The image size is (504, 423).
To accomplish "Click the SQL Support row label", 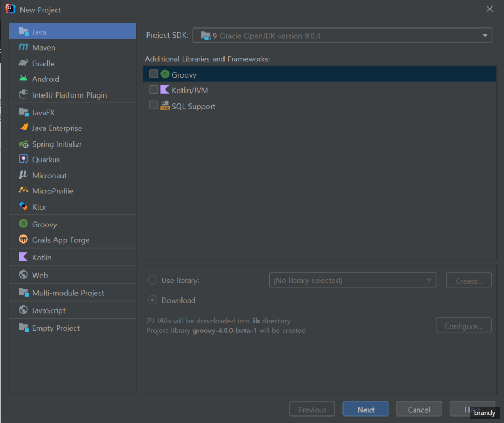I will point(193,106).
